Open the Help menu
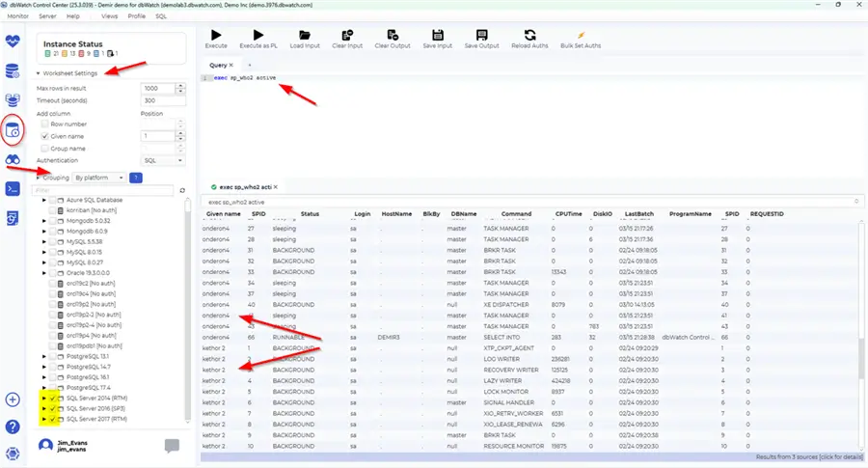Image resolution: width=868 pixels, height=468 pixels. pos(73,16)
